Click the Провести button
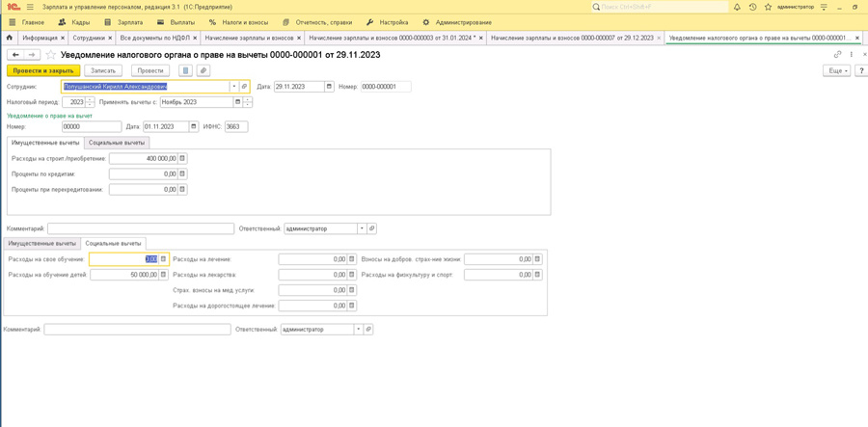 [150, 70]
